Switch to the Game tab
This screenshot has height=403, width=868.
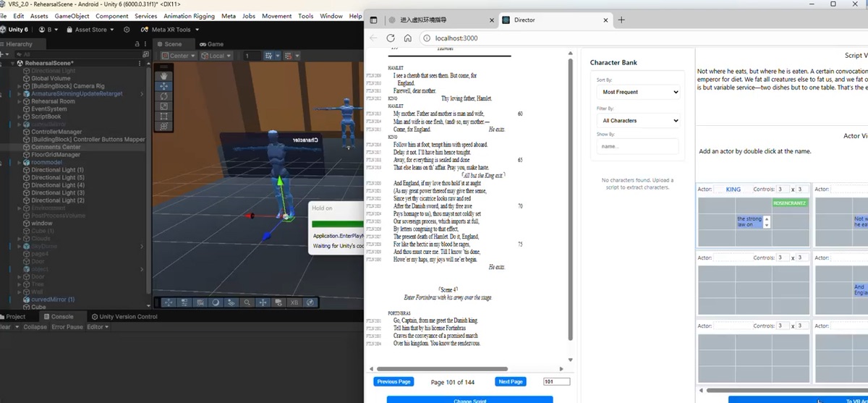[x=212, y=44]
